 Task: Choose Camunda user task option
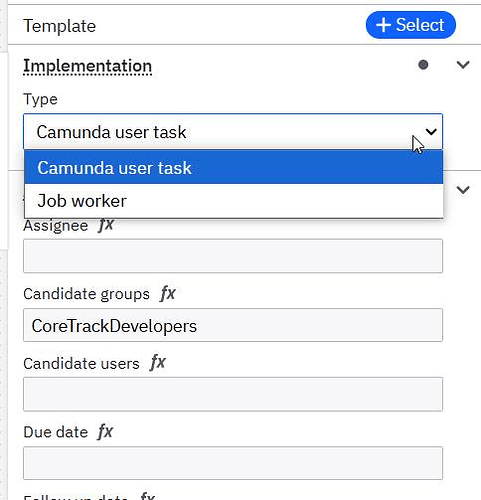point(234,167)
